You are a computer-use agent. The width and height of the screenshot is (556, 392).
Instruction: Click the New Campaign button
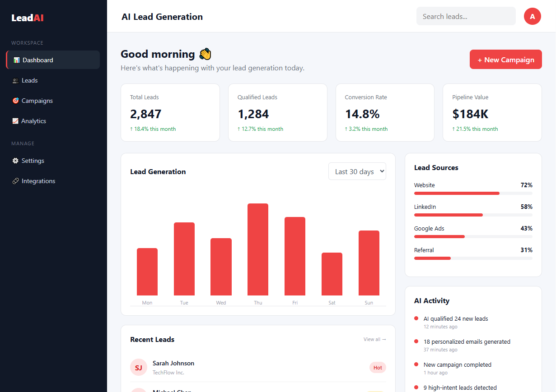(506, 60)
